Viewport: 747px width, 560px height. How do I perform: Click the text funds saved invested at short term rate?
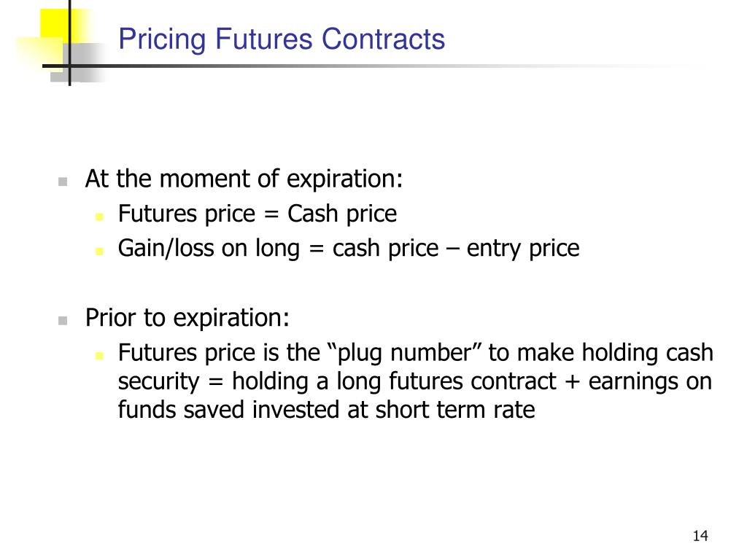click(x=326, y=410)
